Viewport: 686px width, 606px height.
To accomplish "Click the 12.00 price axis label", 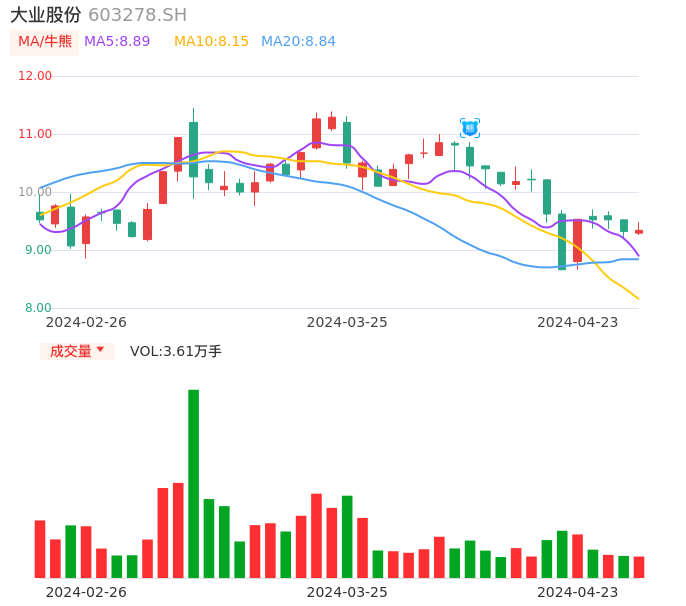I will pos(36,76).
